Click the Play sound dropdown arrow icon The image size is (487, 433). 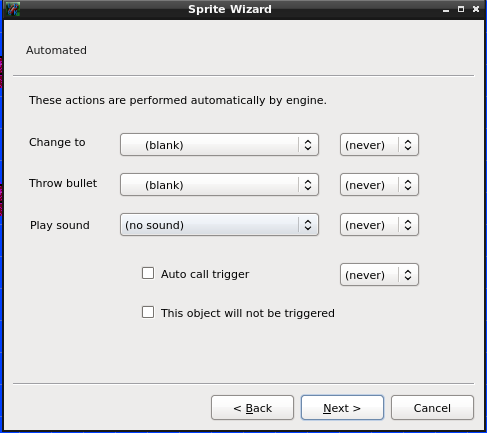(x=308, y=225)
